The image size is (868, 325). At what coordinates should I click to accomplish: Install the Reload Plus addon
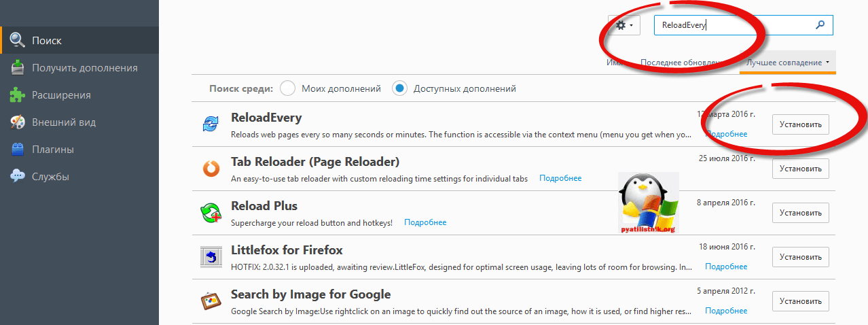click(x=800, y=213)
